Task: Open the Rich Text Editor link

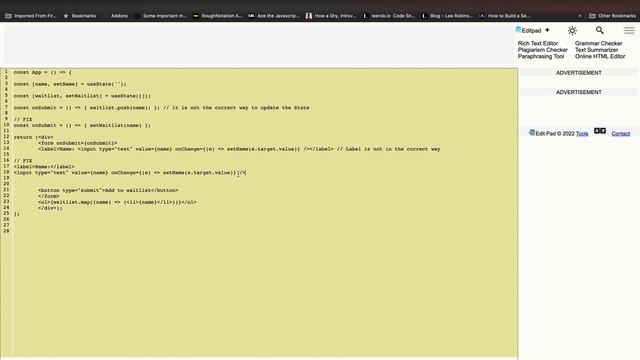Action: click(x=538, y=43)
